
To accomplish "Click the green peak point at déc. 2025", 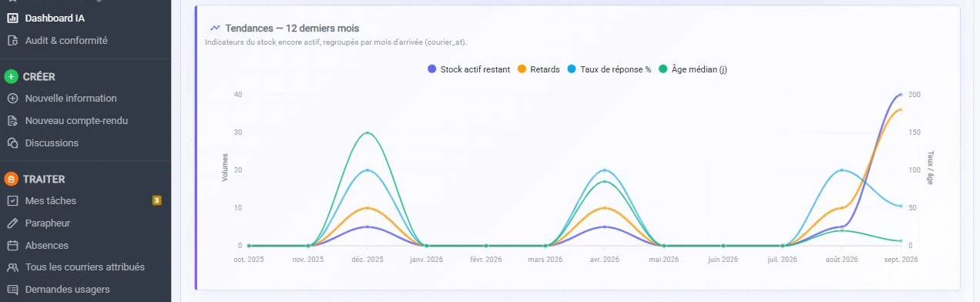I will pos(367,133).
